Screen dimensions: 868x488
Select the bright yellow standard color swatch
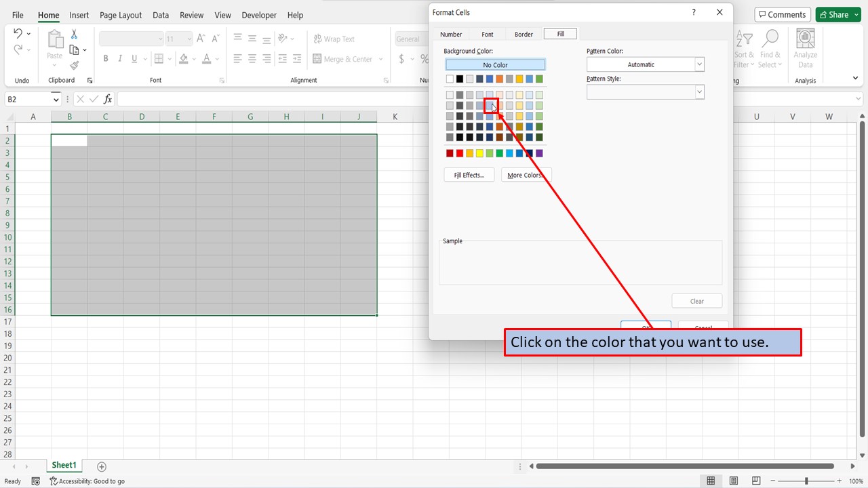pyautogui.click(x=479, y=153)
